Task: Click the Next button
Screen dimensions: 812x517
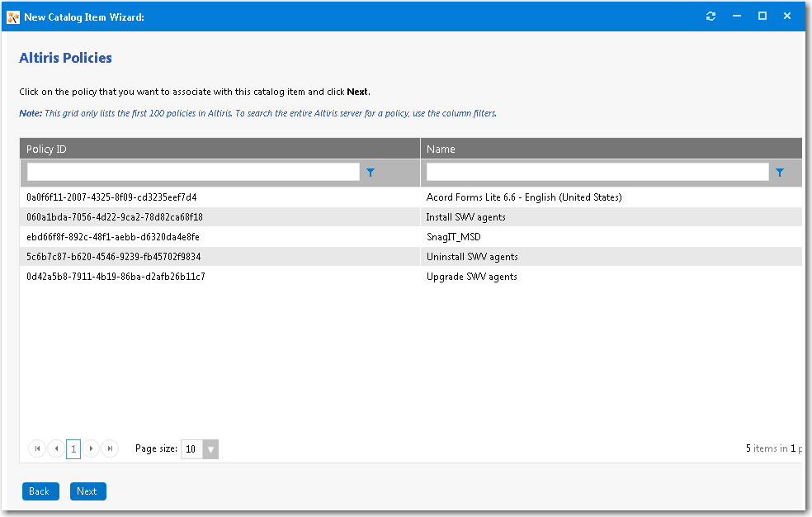Action: click(87, 491)
